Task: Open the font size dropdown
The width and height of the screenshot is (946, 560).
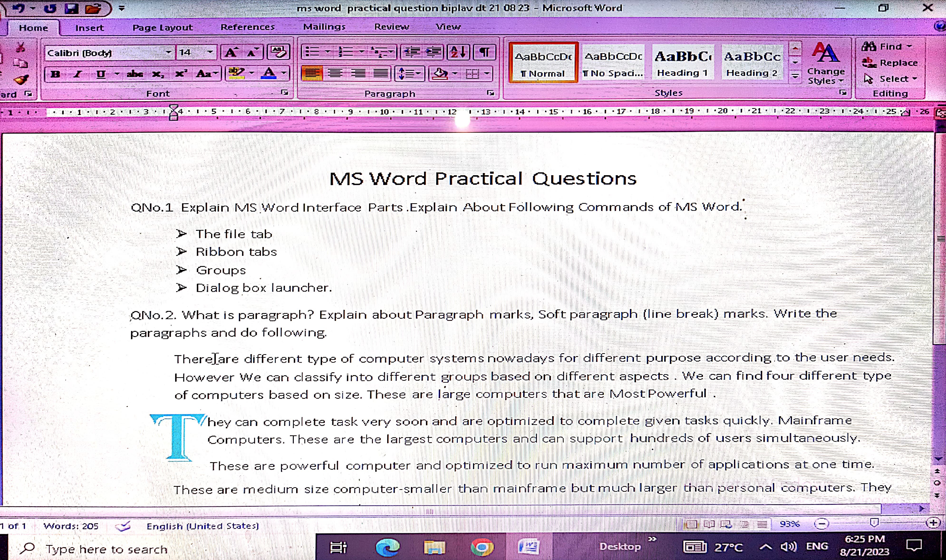Action: 210,53
